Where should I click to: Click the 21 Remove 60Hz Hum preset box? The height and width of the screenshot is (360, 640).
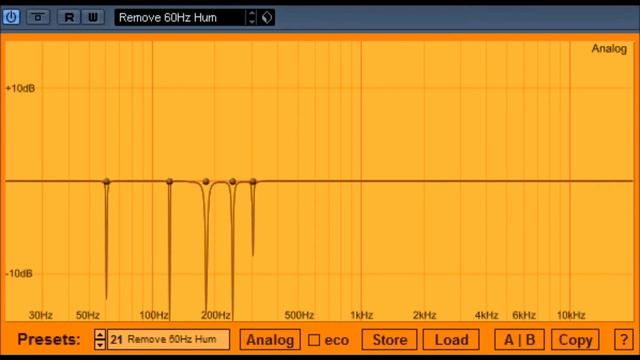169,340
